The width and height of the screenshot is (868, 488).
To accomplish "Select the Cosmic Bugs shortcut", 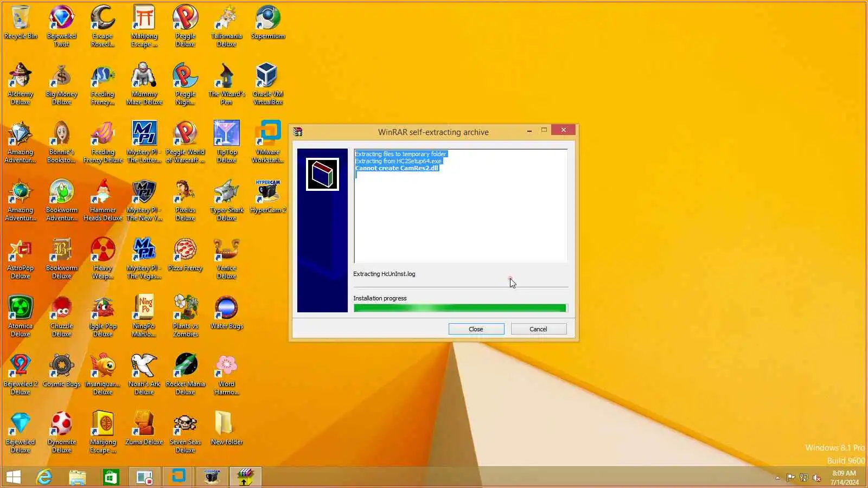I will (x=62, y=371).
